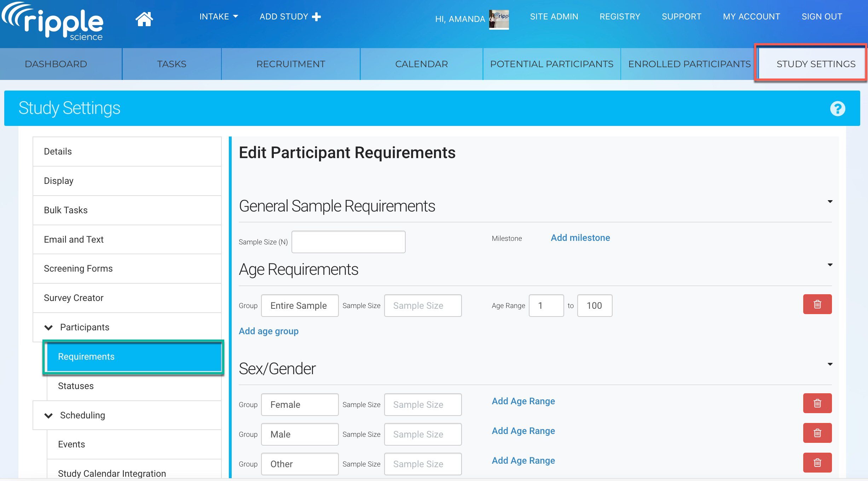
Task: Click the Add milestone link
Action: [580, 238]
